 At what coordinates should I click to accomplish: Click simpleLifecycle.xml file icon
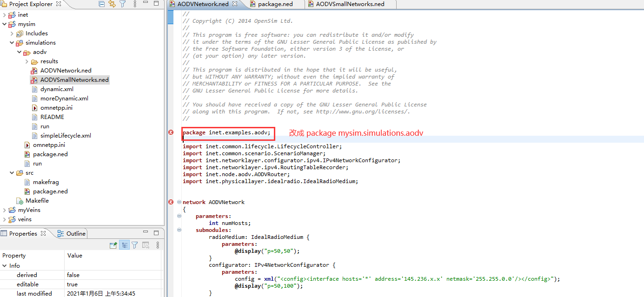tap(35, 136)
